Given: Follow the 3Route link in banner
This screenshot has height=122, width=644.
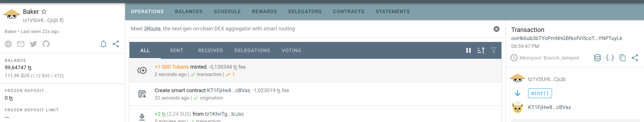Looking at the screenshot, I should [x=152, y=29].
